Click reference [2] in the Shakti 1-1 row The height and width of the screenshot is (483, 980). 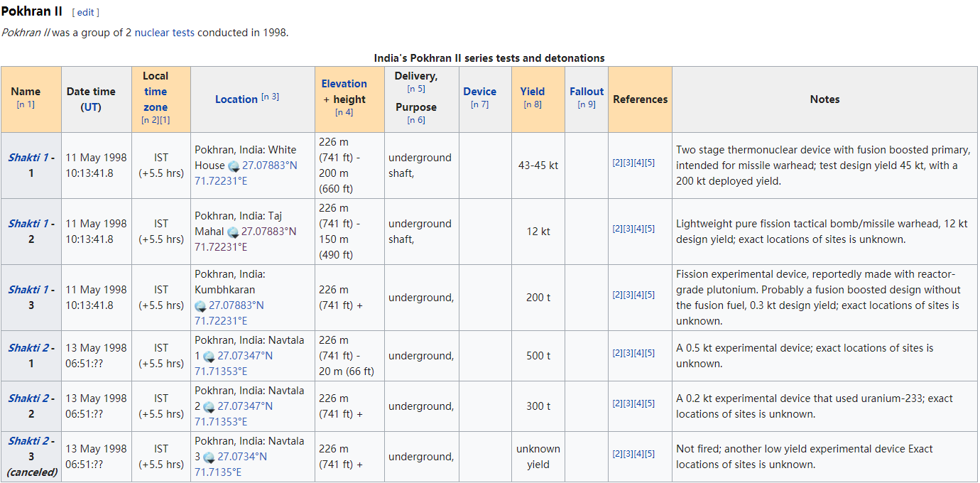616,163
